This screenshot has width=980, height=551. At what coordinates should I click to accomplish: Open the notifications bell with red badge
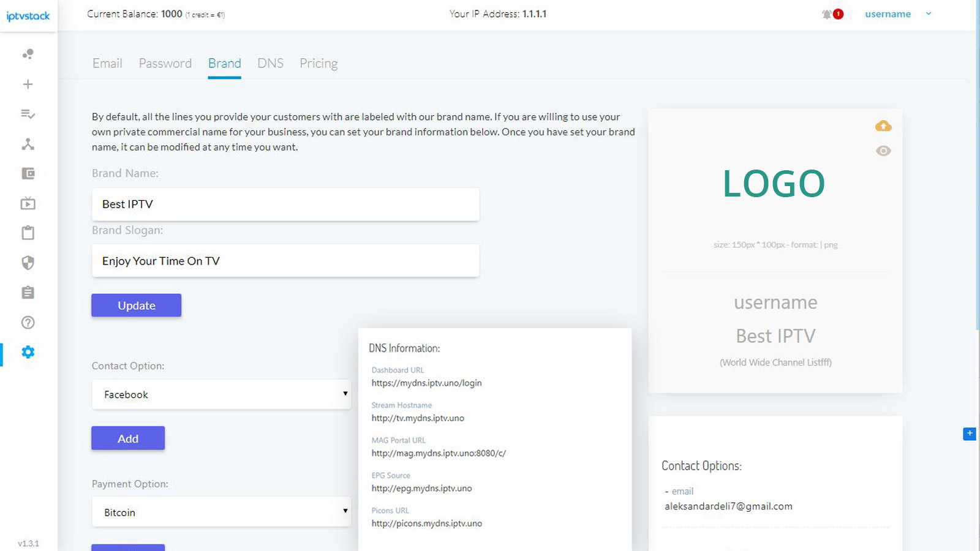pos(832,14)
